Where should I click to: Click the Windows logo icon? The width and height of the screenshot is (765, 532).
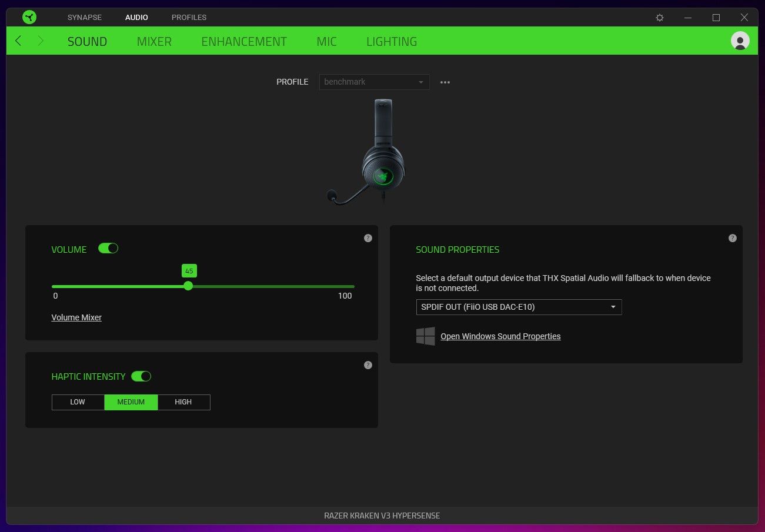point(426,336)
